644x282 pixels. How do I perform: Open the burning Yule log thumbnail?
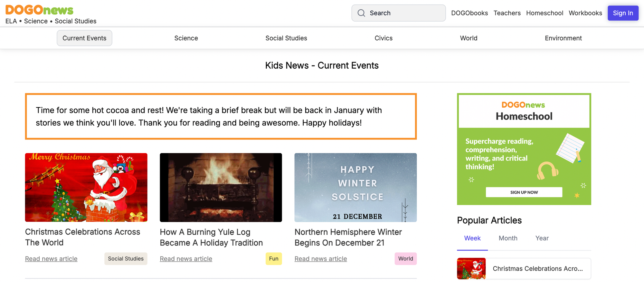tap(221, 187)
